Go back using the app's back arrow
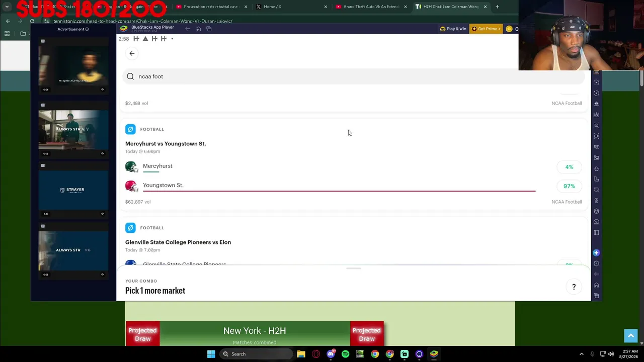 (x=132, y=53)
